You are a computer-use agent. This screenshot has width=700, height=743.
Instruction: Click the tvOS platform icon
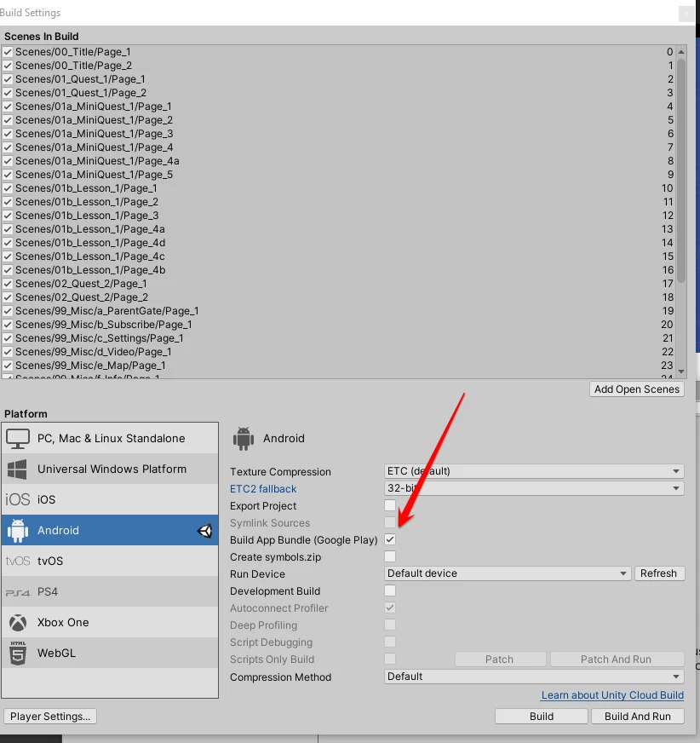pos(18,561)
